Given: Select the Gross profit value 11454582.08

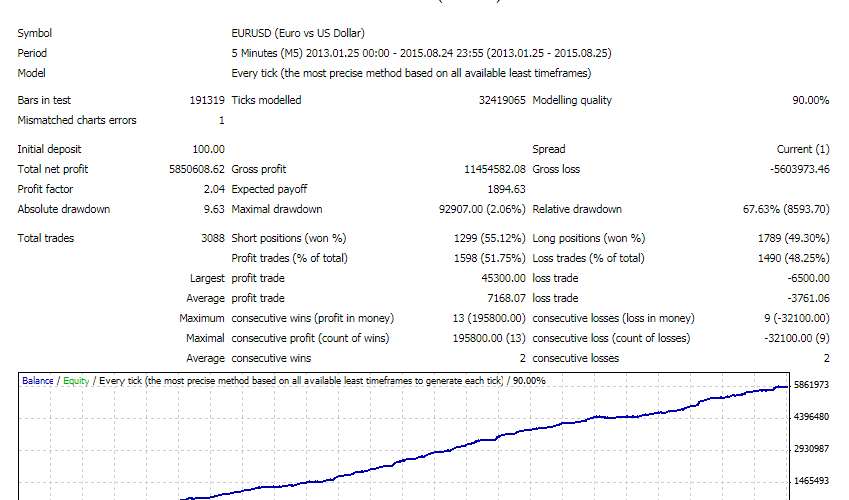Looking at the screenshot, I should click(x=495, y=169).
